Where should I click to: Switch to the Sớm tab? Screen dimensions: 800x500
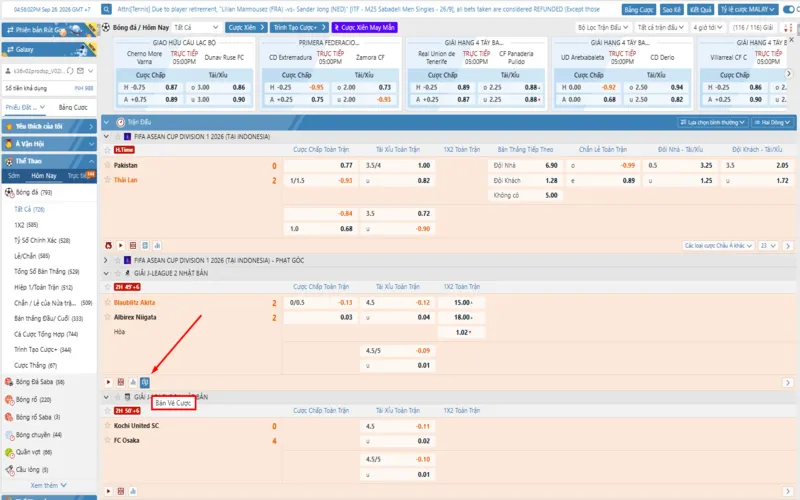14,176
